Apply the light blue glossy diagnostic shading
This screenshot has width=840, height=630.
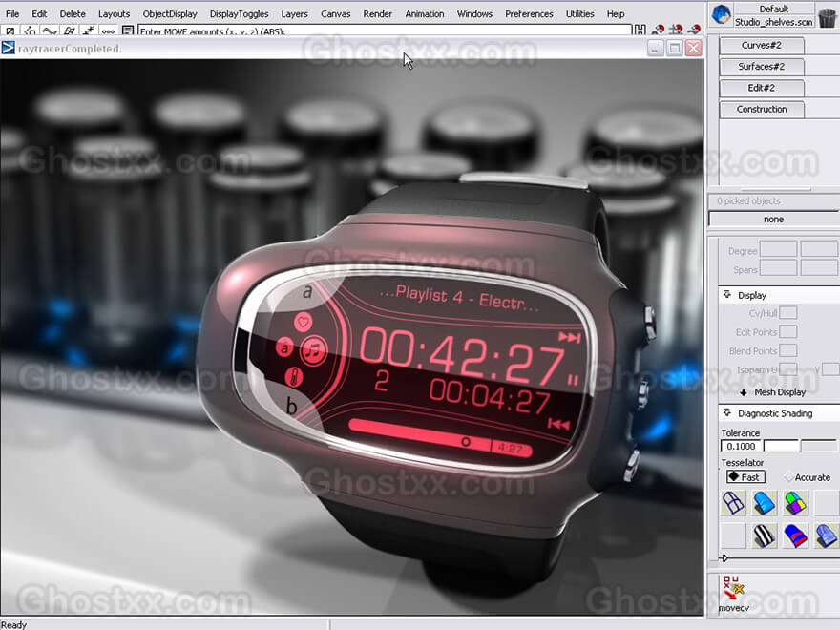pyautogui.click(x=826, y=535)
